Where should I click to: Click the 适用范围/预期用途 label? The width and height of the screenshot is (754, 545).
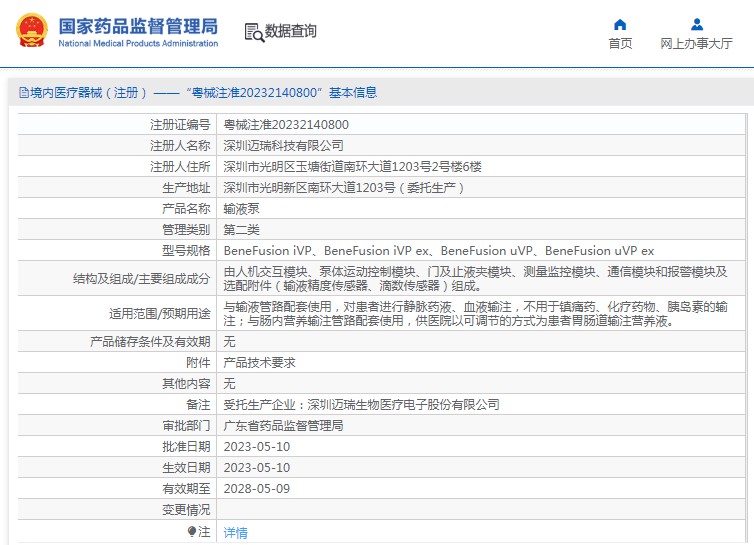pyautogui.click(x=160, y=314)
